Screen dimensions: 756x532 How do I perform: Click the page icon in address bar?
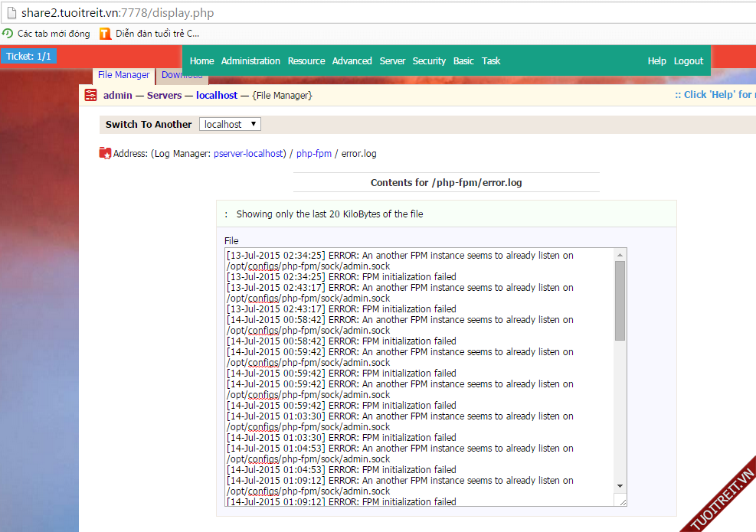click(11, 13)
